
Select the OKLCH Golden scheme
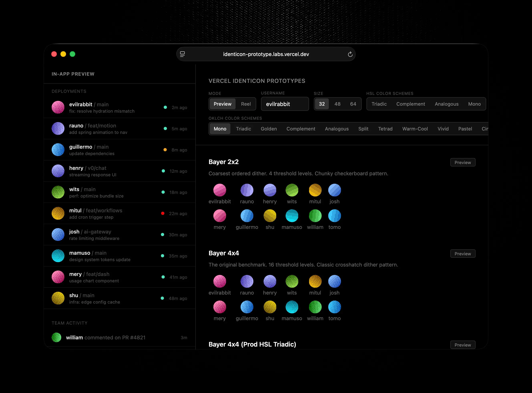pos(269,129)
